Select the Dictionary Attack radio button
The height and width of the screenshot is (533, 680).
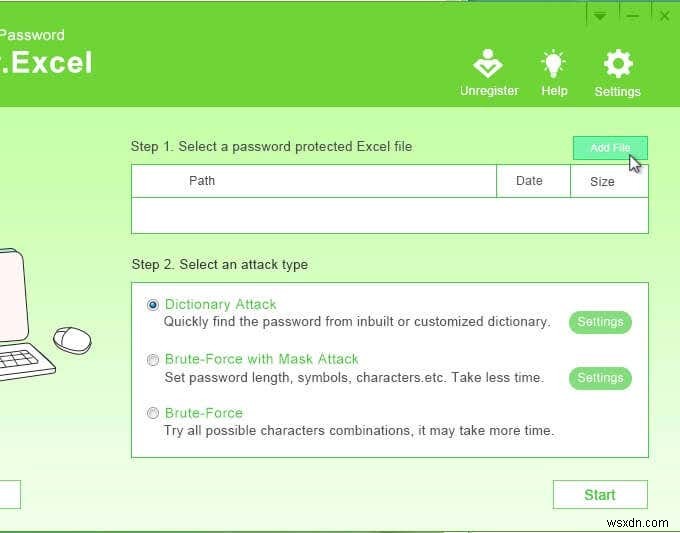pos(153,305)
